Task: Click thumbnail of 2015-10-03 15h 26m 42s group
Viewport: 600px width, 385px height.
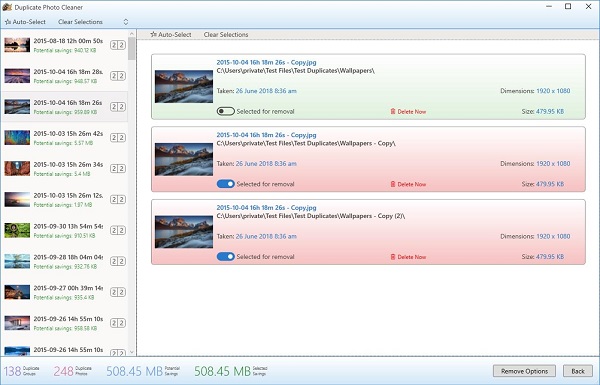Action: coord(17,138)
